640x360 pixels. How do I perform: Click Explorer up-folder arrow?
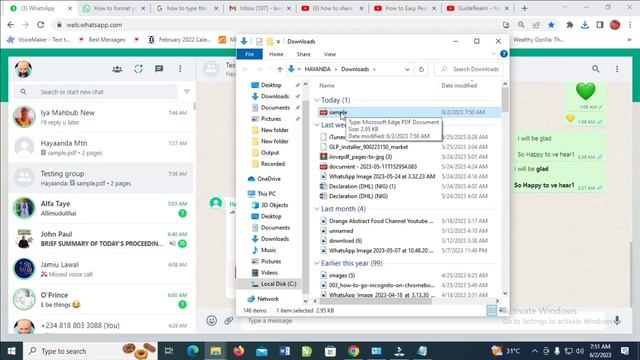280,69
